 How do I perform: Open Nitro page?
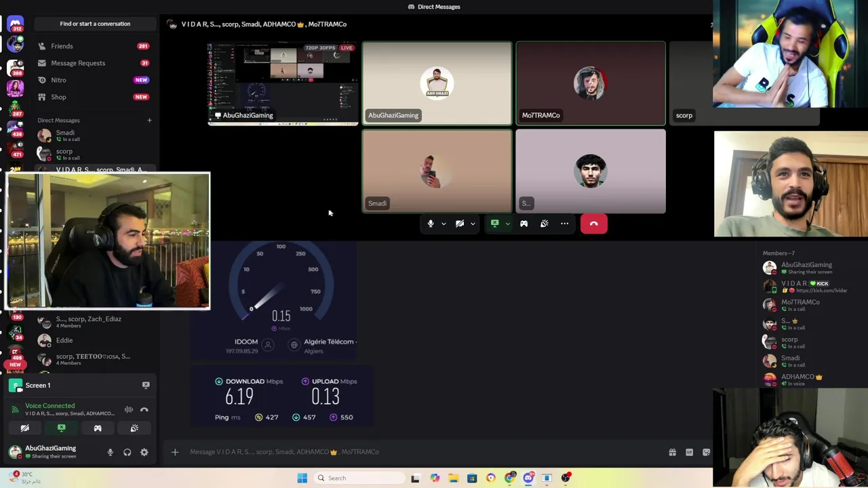click(94, 80)
